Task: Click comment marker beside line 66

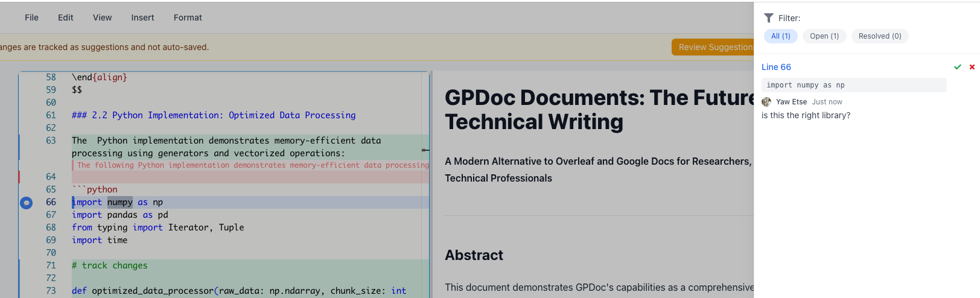Action: pyautogui.click(x=27, y=203)
